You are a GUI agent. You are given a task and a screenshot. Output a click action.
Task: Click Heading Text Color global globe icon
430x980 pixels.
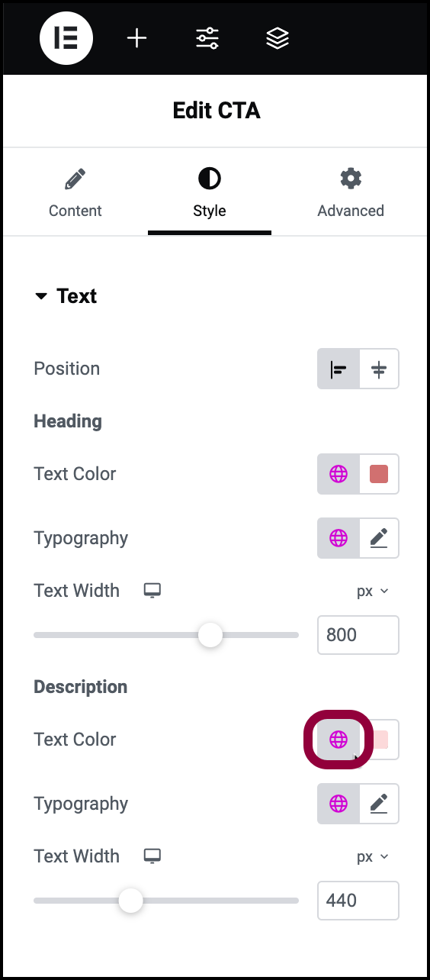(339, 474)
